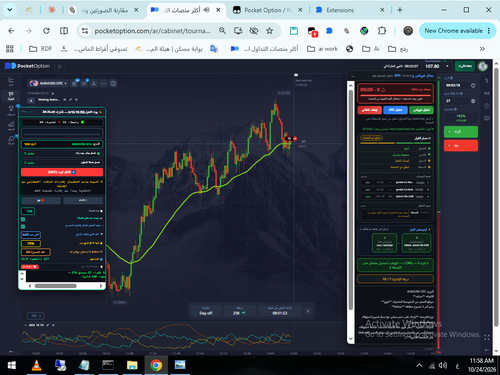Open the H5 timeframe dropdown below chart

click(36, 316)
